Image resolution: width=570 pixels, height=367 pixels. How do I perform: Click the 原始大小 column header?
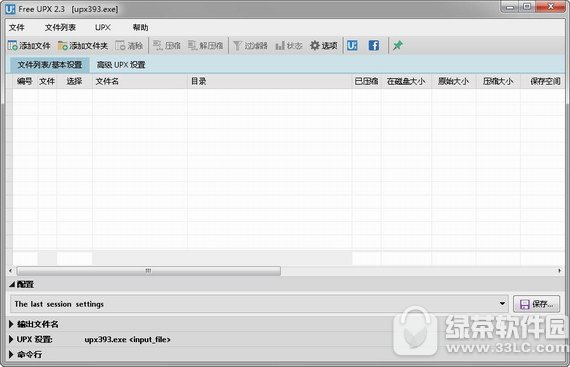pyautogui.click(x=453, y=81)
